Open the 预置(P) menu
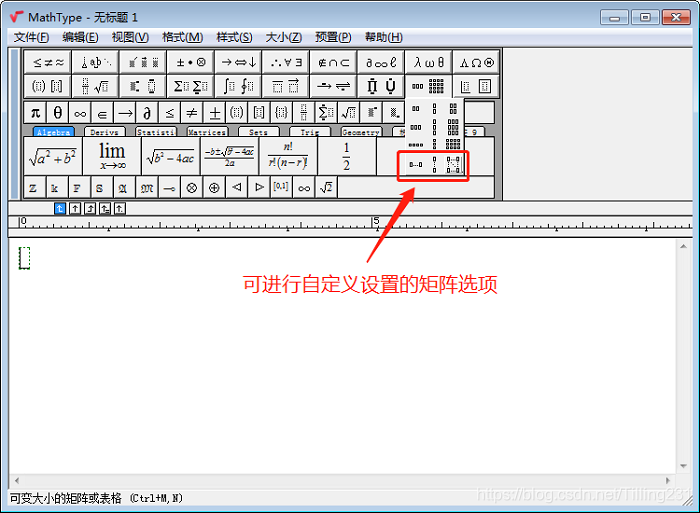 click(x=333, y=37)
